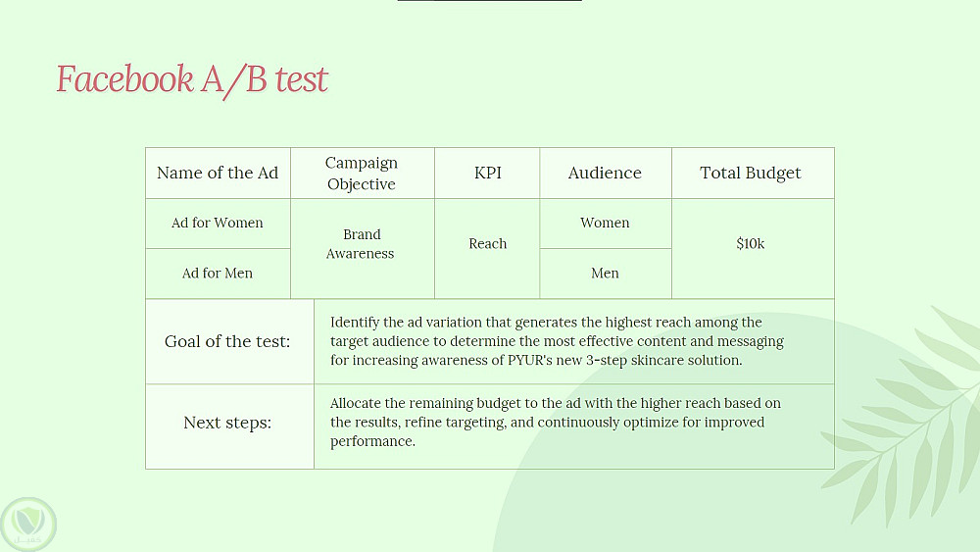Click the green shield logo watermark
The height and width of the screenshot is (552, 980).
click(28, 524)
